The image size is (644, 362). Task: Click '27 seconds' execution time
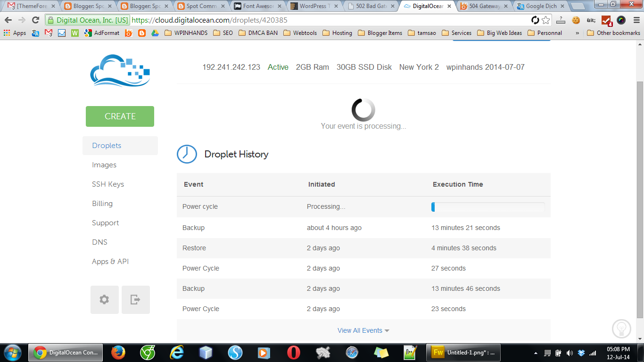pyautogui.click(x=448, y=268)
